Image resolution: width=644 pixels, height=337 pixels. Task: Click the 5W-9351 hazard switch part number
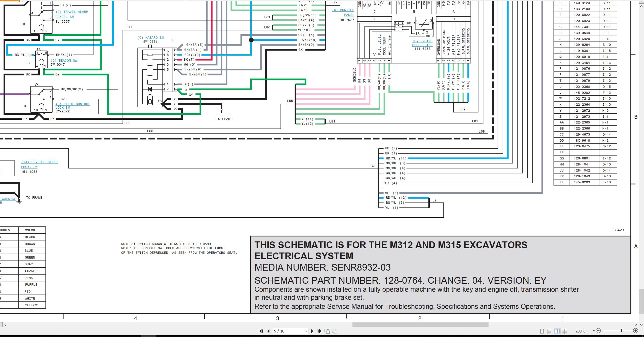[x=150, y=42]
